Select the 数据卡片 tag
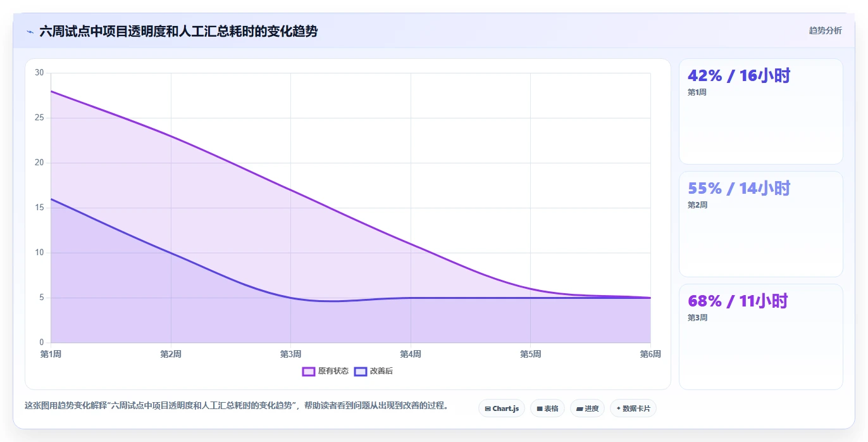The width and height of the screenshot is (868, 442). (x=633, y=408)
